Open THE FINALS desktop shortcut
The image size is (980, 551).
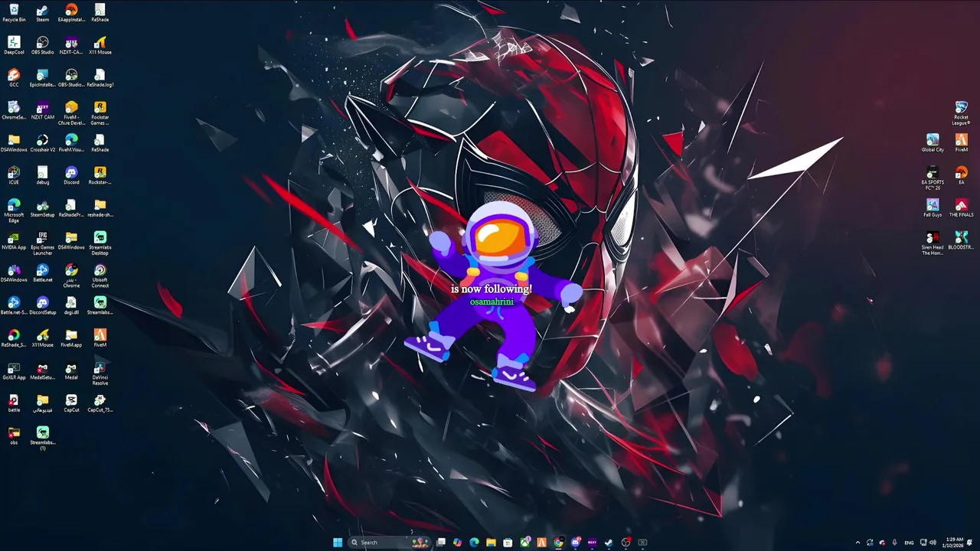click(961, 208)
